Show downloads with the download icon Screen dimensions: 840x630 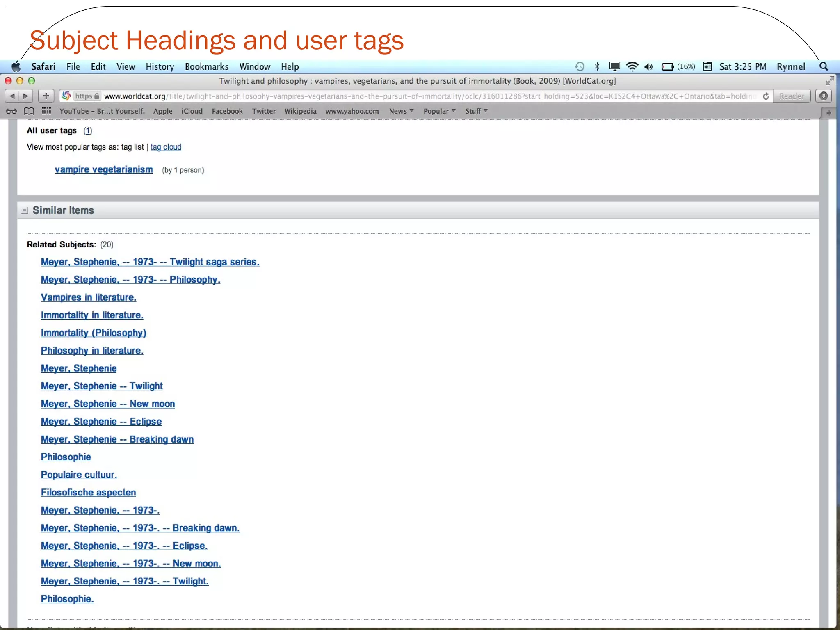(824, 96)
